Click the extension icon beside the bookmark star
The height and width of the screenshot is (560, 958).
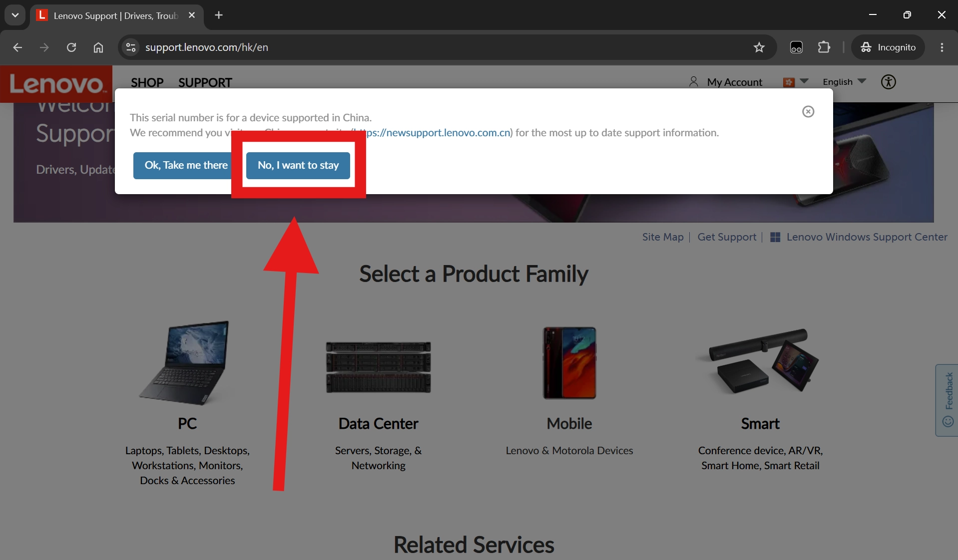click(796, 47)
